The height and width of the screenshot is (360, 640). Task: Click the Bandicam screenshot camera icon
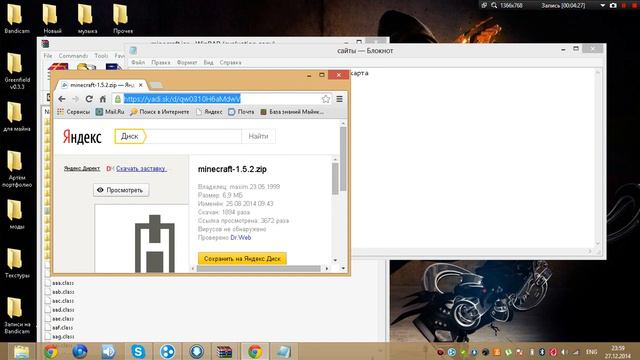tap(613, 5)
